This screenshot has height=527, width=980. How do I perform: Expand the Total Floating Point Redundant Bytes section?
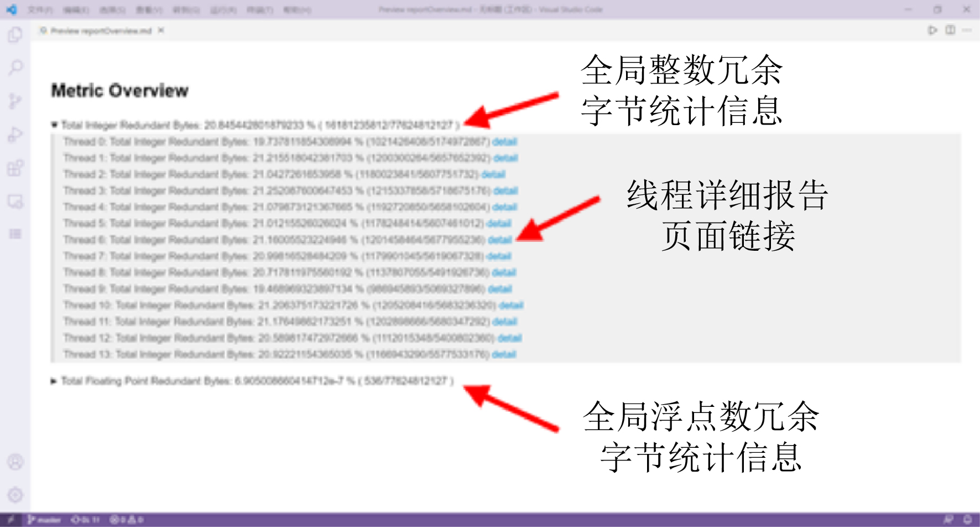54,381
